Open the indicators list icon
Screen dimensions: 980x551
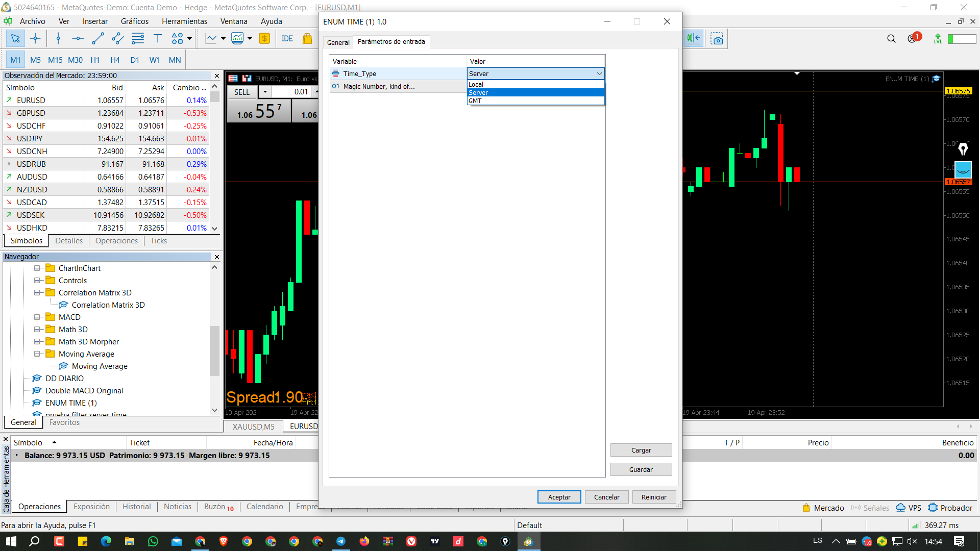click(x=211, y=39)
